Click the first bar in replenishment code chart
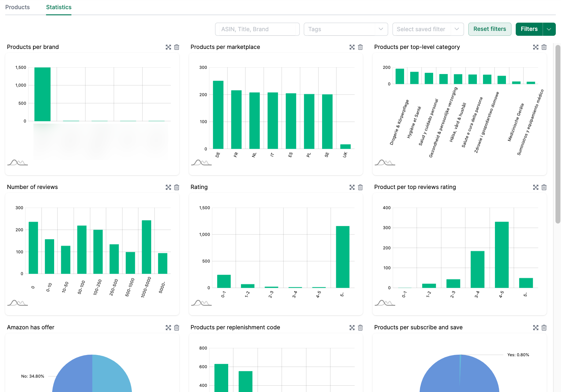Image resolution: width=561 pixels, height=392 pixels. click(x=221, y=378)
